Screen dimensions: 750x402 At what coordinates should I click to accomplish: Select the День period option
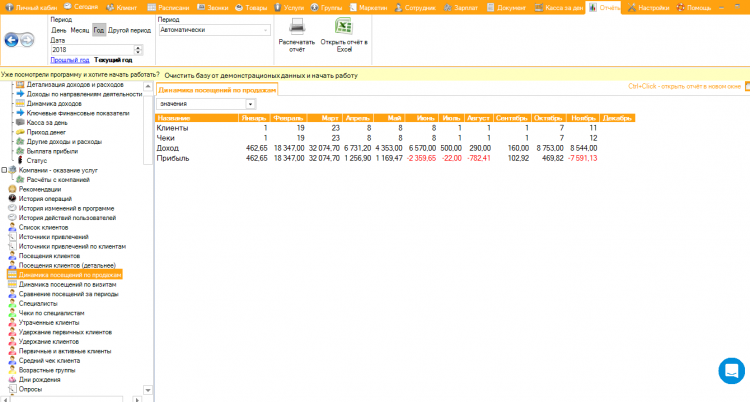click(x=59, y=30)
